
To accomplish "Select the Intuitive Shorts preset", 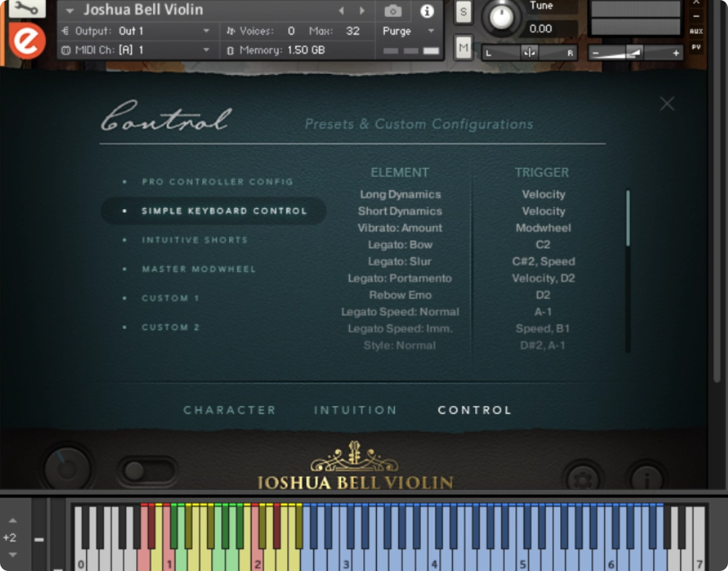I will point(195,240).
